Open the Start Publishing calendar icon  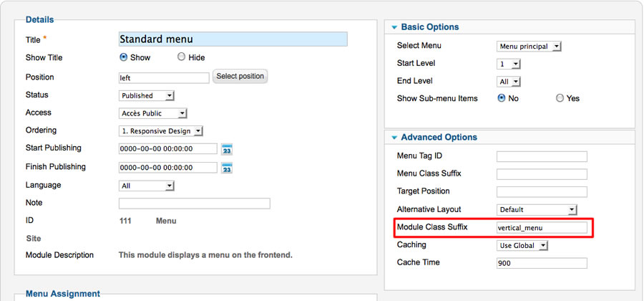(x=227, y=149)
